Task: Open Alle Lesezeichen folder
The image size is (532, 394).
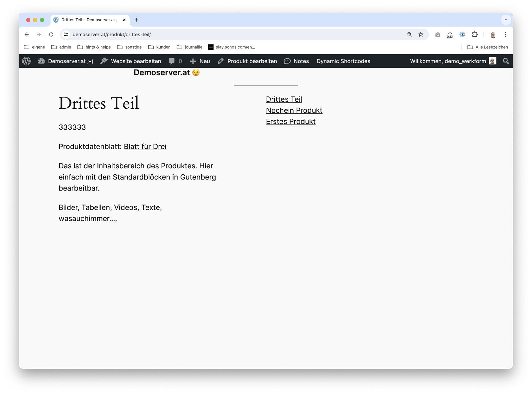Action: 488,47
